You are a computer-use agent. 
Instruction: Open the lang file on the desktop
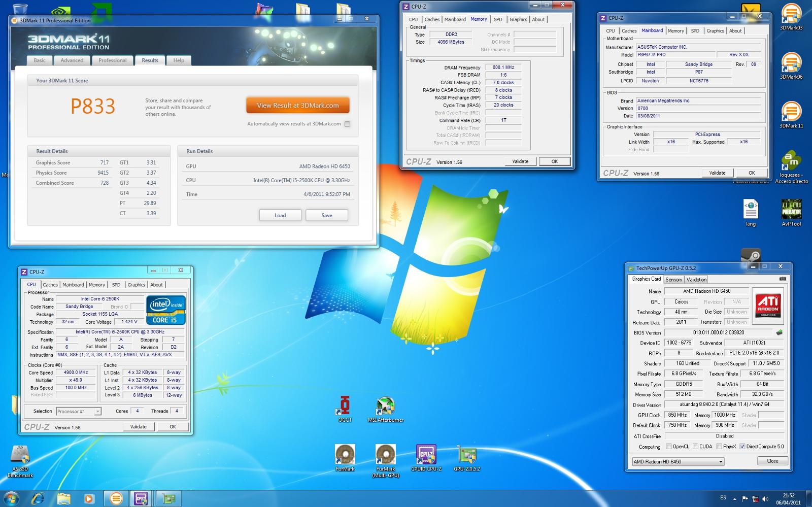point(751,213)
